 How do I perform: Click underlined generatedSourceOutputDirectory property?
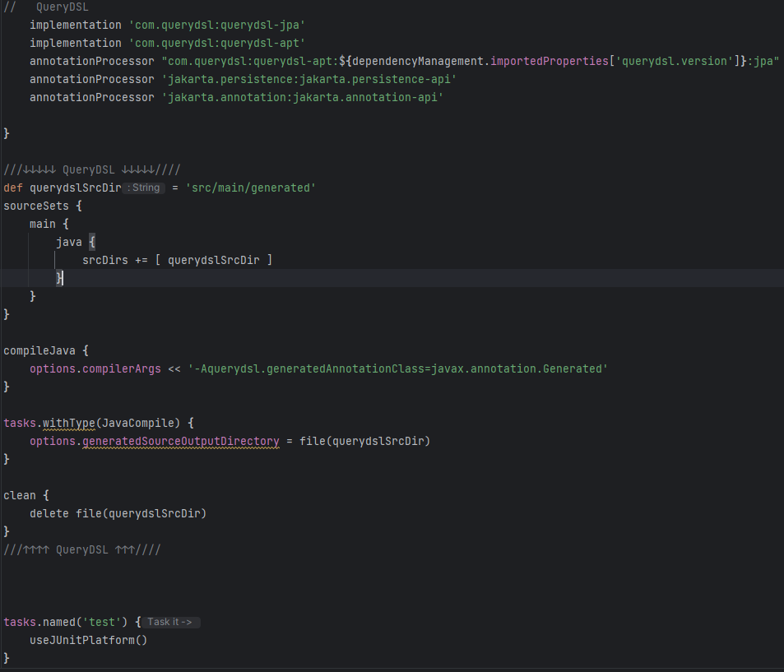click(x=180, y=441)
